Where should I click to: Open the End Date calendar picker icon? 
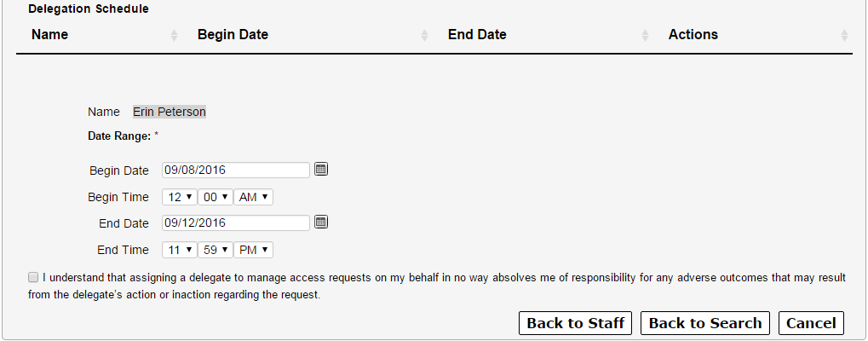pos(321,222)
